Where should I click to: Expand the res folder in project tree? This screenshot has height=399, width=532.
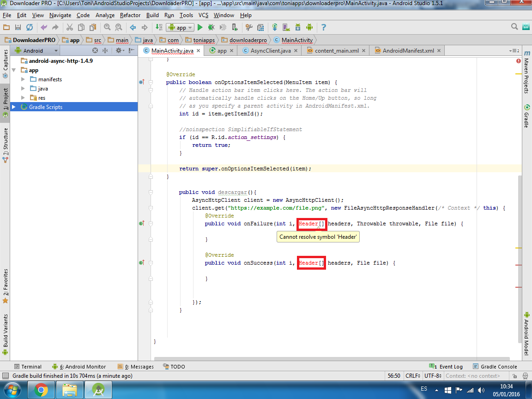pyautogui.click(x=23, y=98)
